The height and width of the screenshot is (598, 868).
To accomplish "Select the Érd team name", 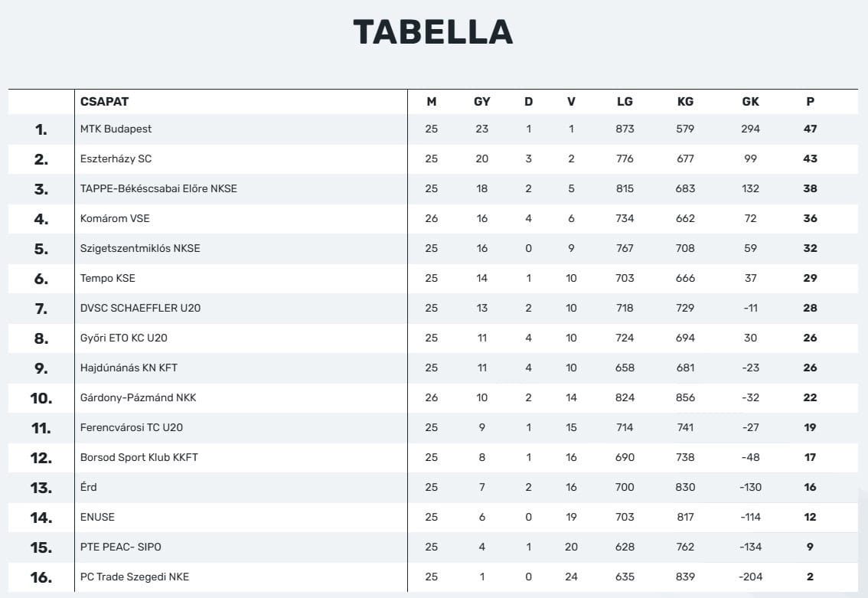I will (x=89, y=487).
